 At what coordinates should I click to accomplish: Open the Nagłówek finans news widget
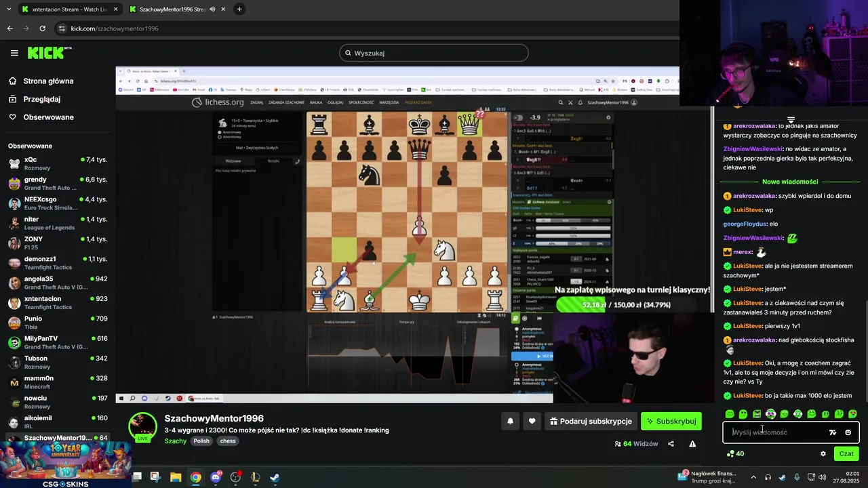(x=707, y=477)
